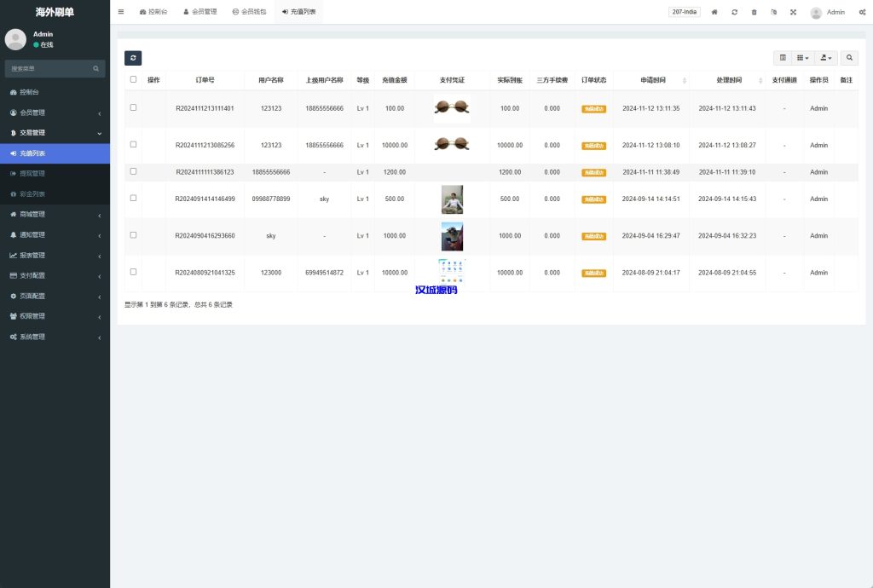The height and width of the screenshot is (588, 873).
Task: Sort by 申请时间 column header
Action: (650, 80)
